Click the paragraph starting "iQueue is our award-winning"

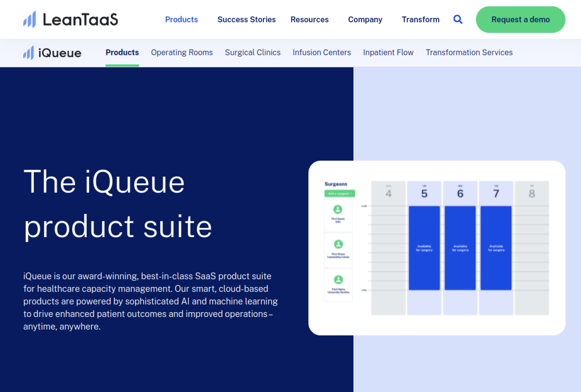[x=150, y=301]
